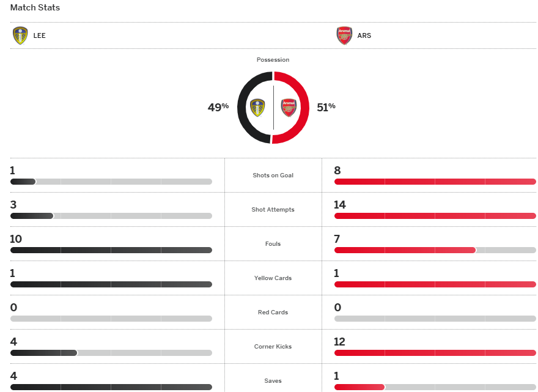Image resolution: width=538 pixels, height=392 pixels.
Task: Click Arsenal crest inside possession donut
Action: coord(289,108)
